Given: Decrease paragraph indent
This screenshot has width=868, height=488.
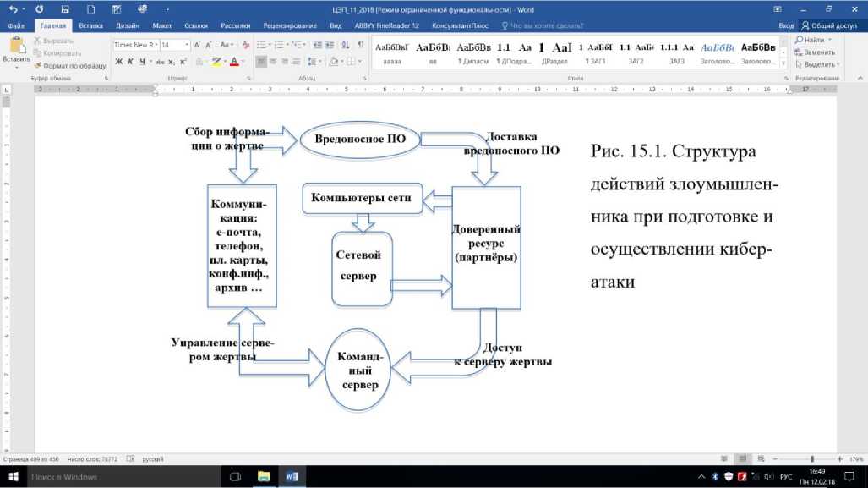Looking at the screenshot, I should coord(317,45).
